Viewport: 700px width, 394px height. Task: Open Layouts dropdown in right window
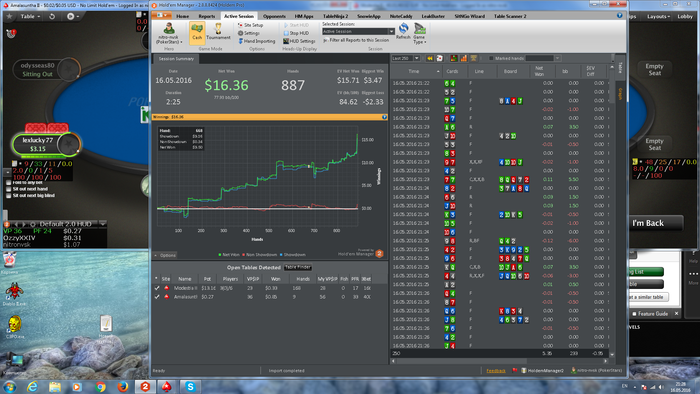[658, 17]
